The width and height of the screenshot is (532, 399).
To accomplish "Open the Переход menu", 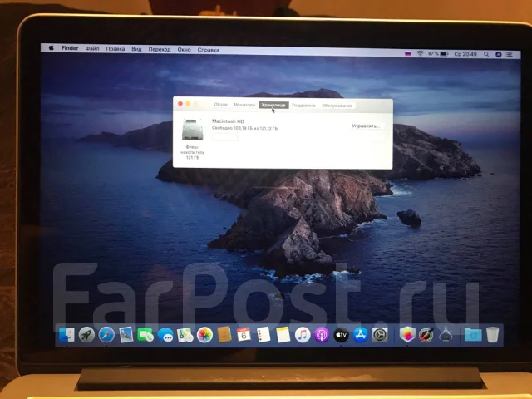I will tap(160, 50).
